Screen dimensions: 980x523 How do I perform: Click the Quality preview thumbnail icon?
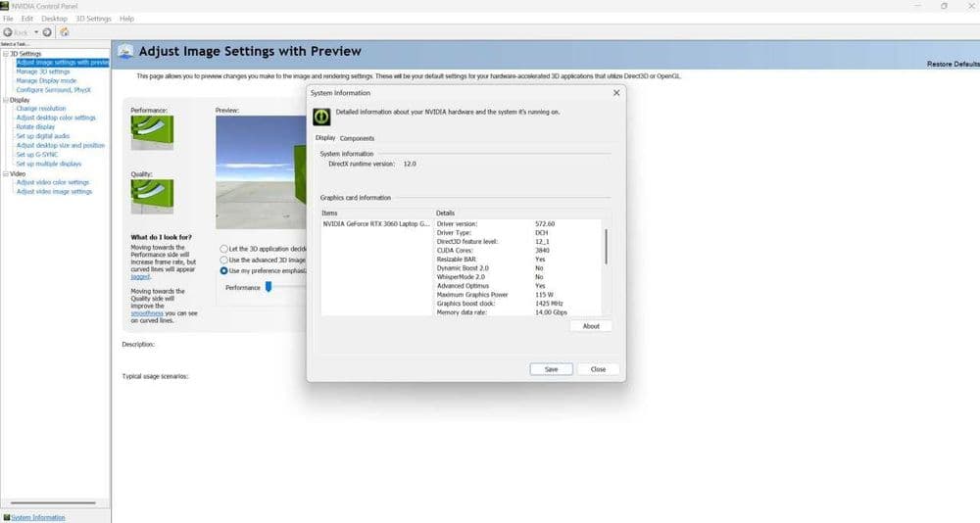click(x=152, y=196)
